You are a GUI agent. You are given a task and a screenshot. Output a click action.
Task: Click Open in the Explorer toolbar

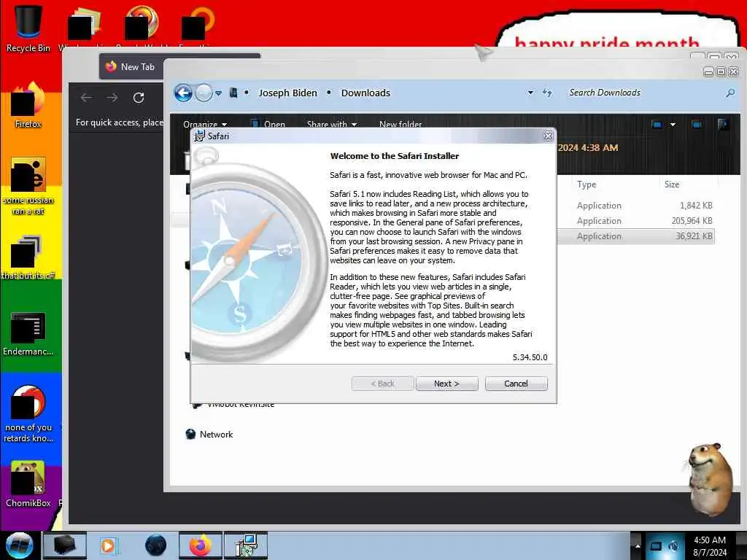[268, 124]
